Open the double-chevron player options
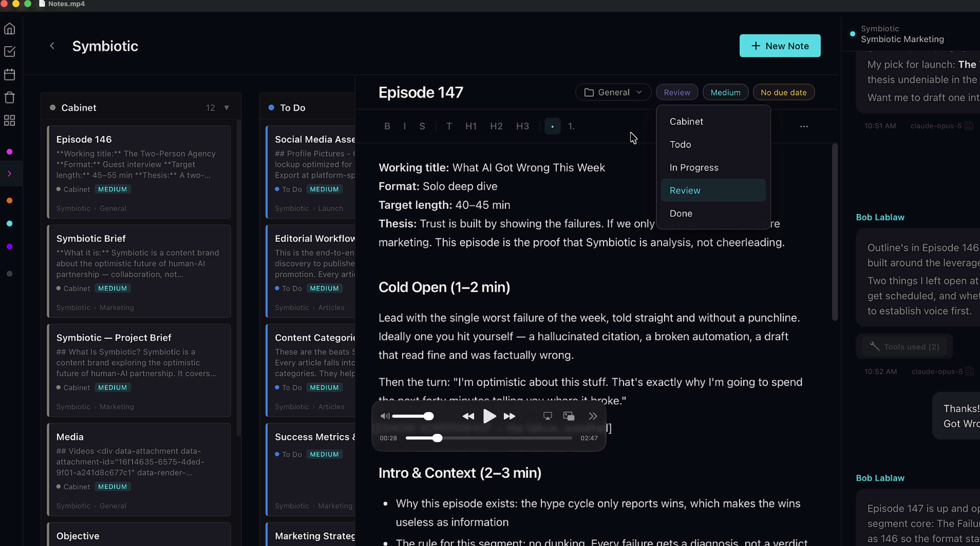 tap(593, 416)
